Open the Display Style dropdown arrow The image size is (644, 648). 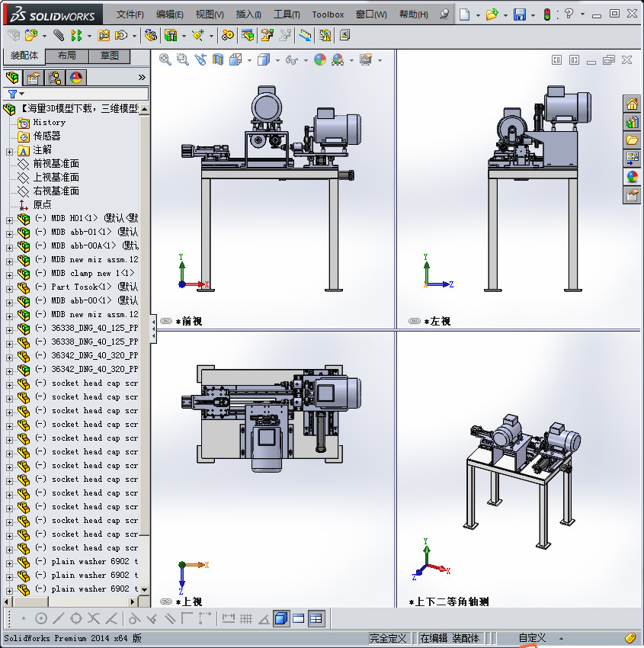(277, 61)
